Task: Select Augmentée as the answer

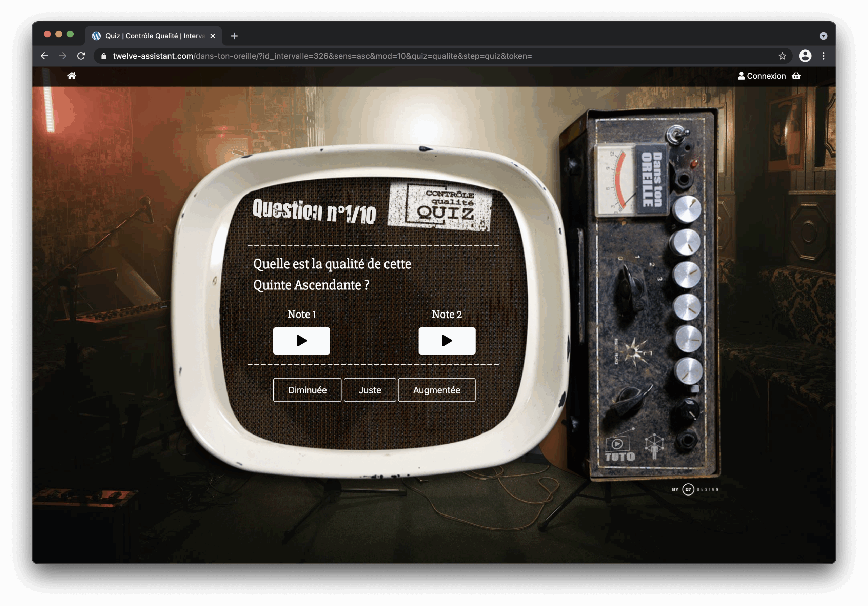Action: [x=436, y=390]
